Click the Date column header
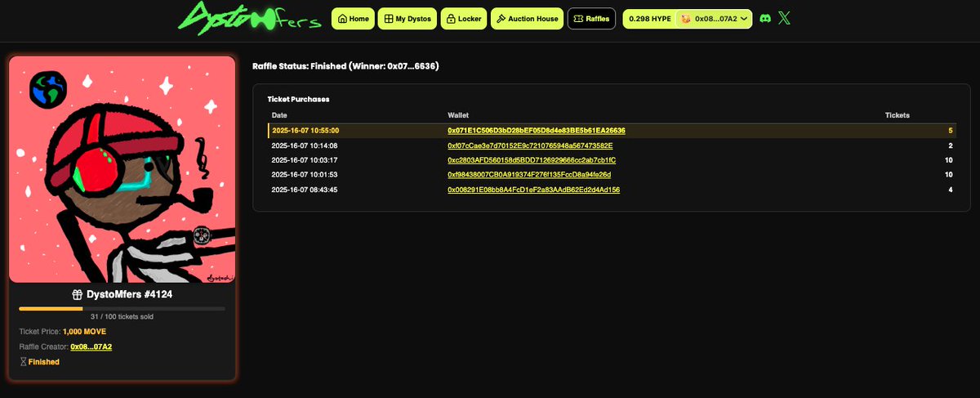The height and width of the screenshot is (398, 980). pos(279,115)
